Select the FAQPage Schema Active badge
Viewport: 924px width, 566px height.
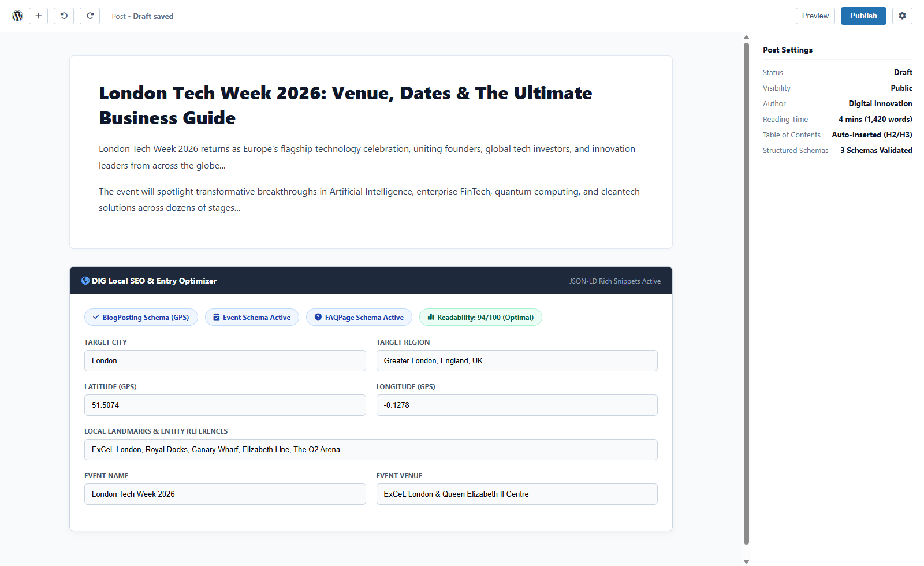point(359,317)
